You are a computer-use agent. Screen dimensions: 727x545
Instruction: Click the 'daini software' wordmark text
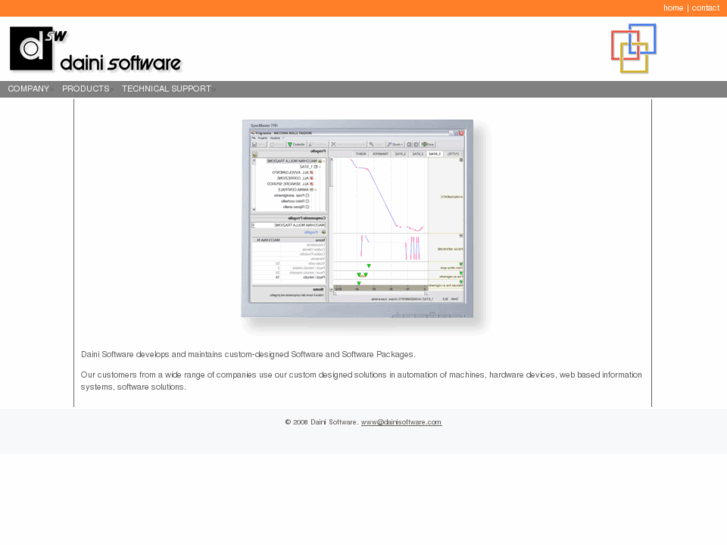point(121,63)
